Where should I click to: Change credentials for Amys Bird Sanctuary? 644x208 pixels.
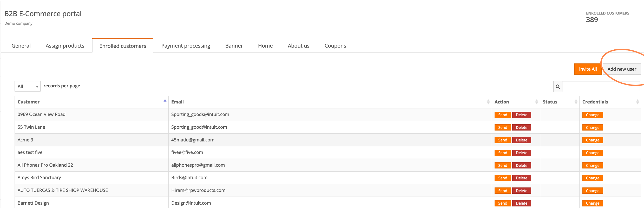592,178
